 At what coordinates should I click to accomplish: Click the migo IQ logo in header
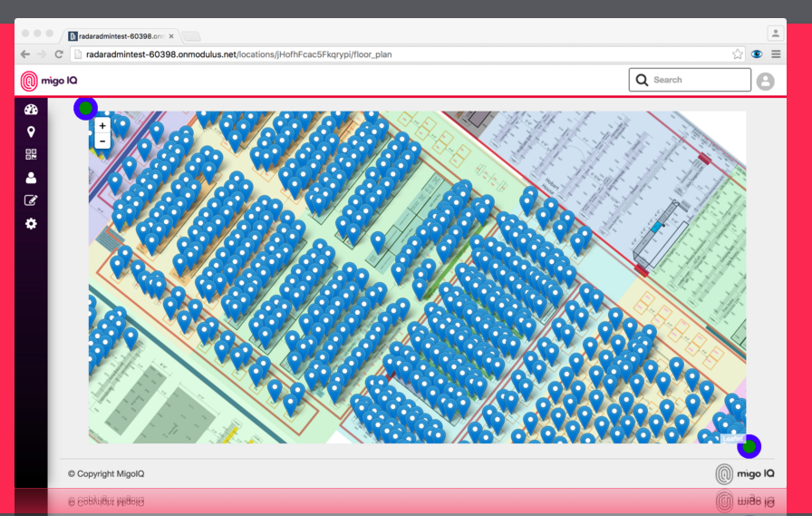tap(49, 81)
